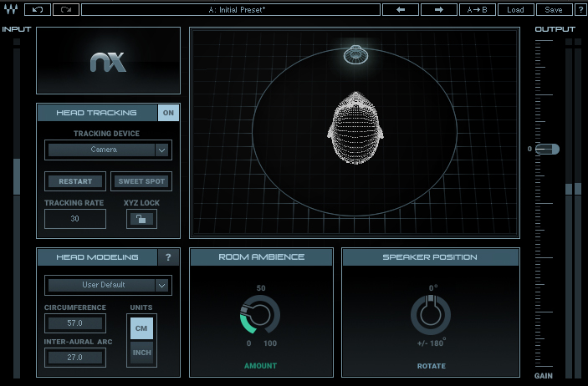Screen dimensions: 588x386
Task: Select CM units
Action: pos(141,328)
